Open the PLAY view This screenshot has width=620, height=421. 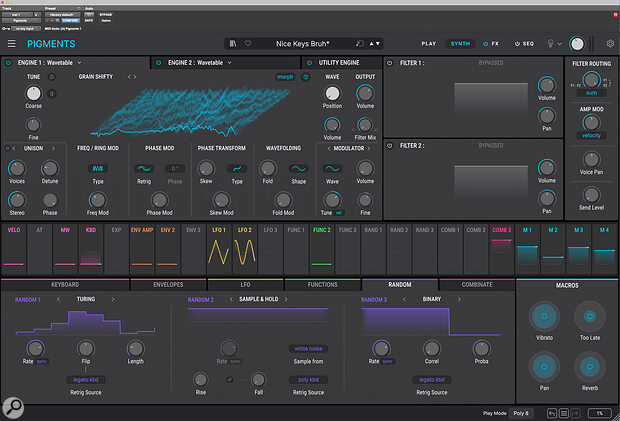pyautogui.click(x=429, y=44)
